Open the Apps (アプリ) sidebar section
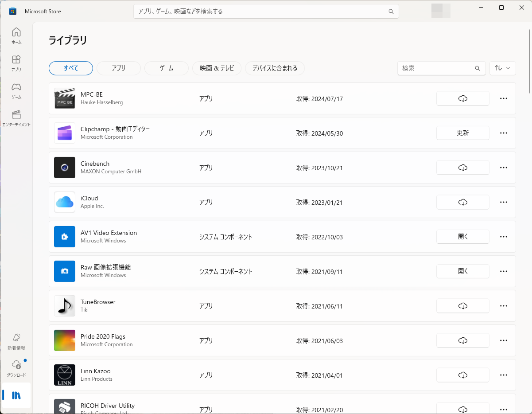 16,63
